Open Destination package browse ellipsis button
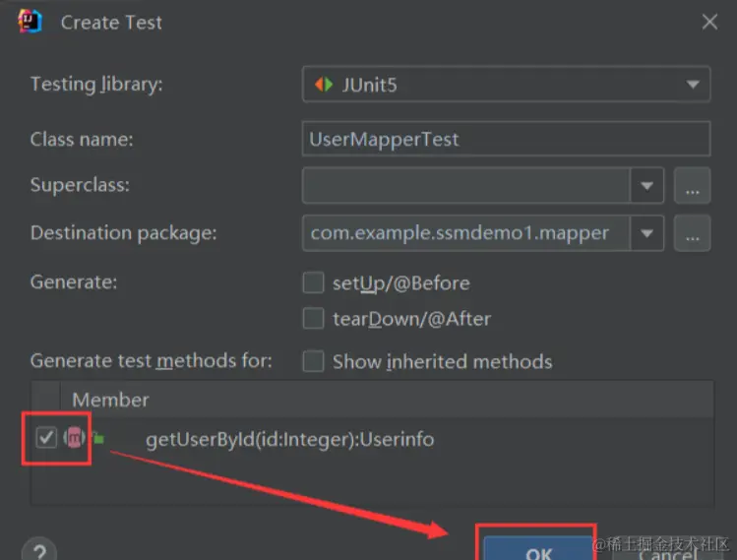The height and width of the screenshot is (560, 737). (x=692, y=233)
